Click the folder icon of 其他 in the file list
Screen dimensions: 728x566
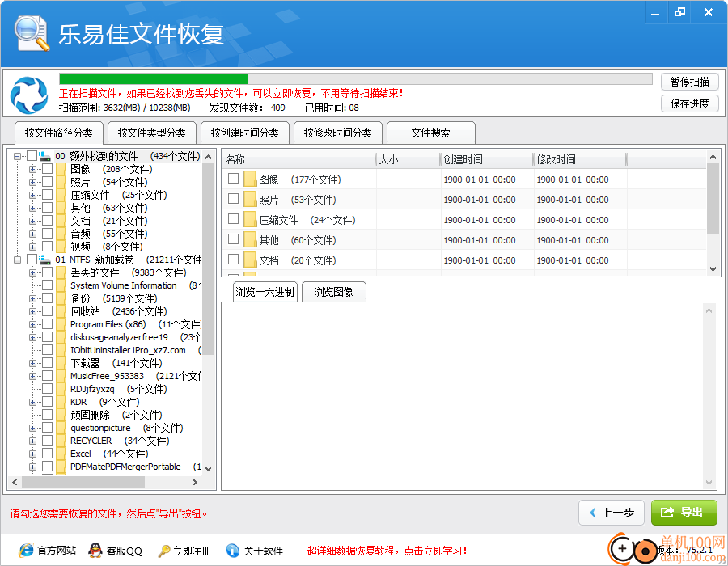(x=250, y=240)
